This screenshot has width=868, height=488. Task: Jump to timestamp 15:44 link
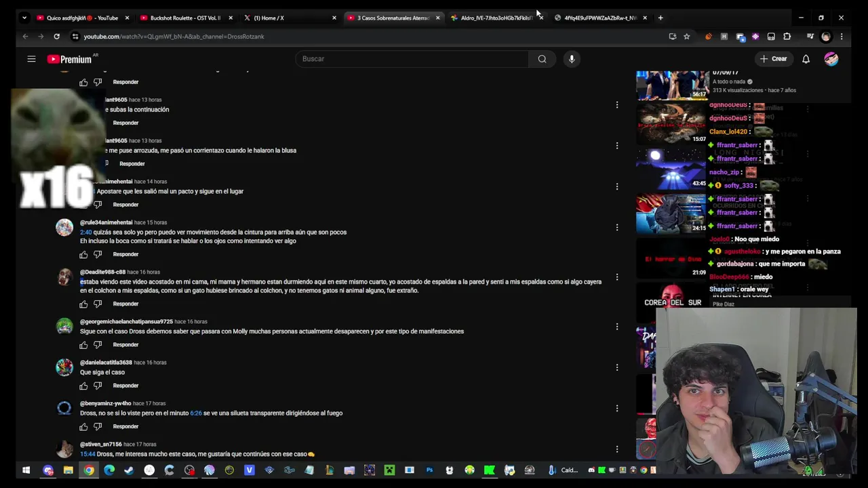point(87,454)
